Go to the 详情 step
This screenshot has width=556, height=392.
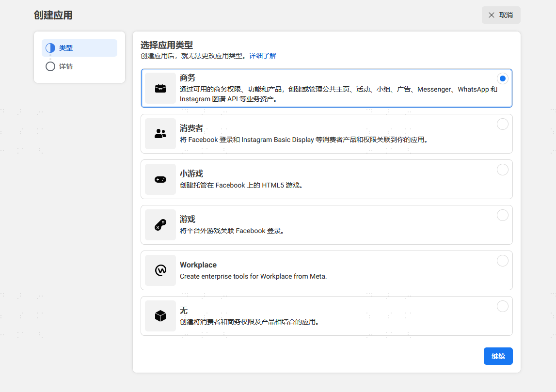(79, 66)
